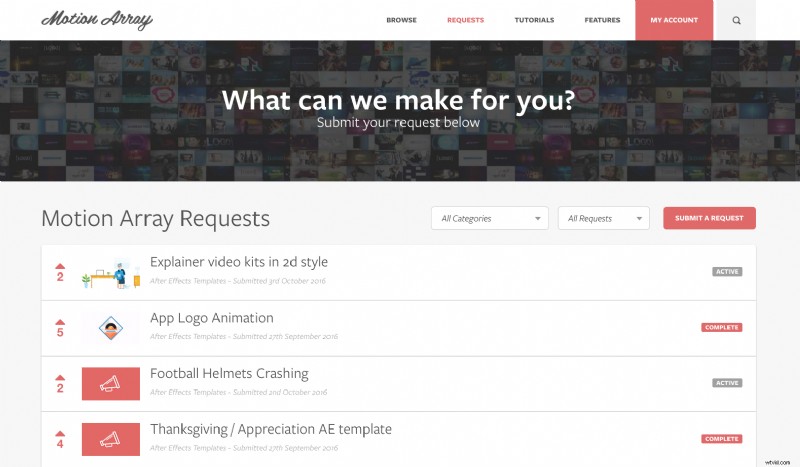
Task: Click the Football Helmets Crashing megaphone thumbnail
Action: click(111, 384)
